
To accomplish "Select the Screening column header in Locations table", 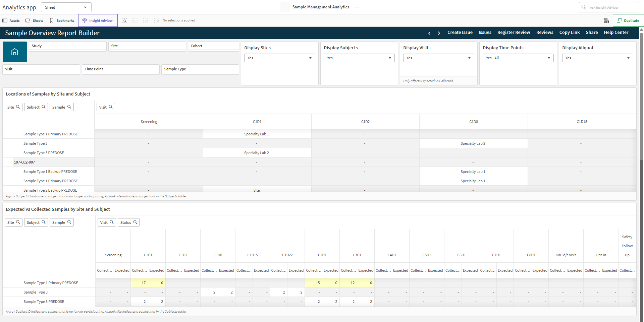I will click(x=149, y=122).
